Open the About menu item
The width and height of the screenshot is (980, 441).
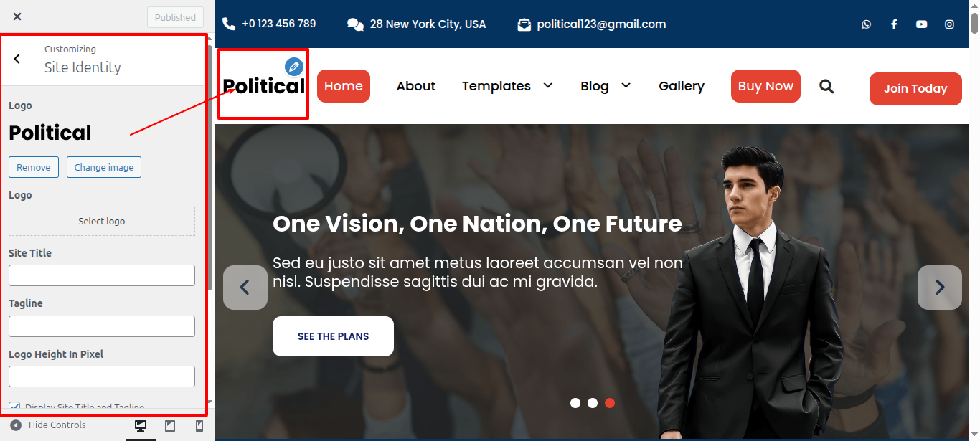tap(416, 86)
